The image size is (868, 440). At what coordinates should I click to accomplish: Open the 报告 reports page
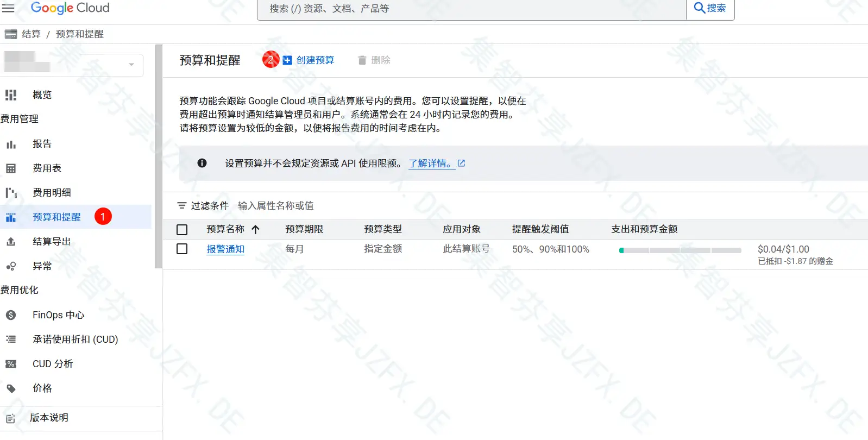pos(42,144)
